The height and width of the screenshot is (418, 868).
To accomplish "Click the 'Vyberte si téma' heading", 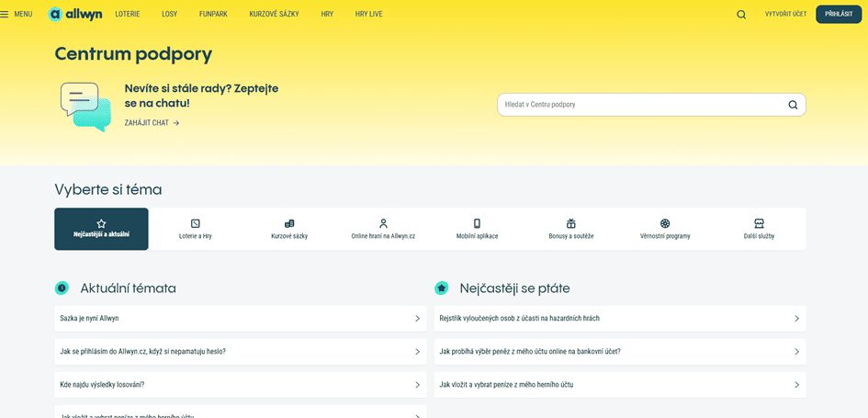I will (x=108, y=189).
